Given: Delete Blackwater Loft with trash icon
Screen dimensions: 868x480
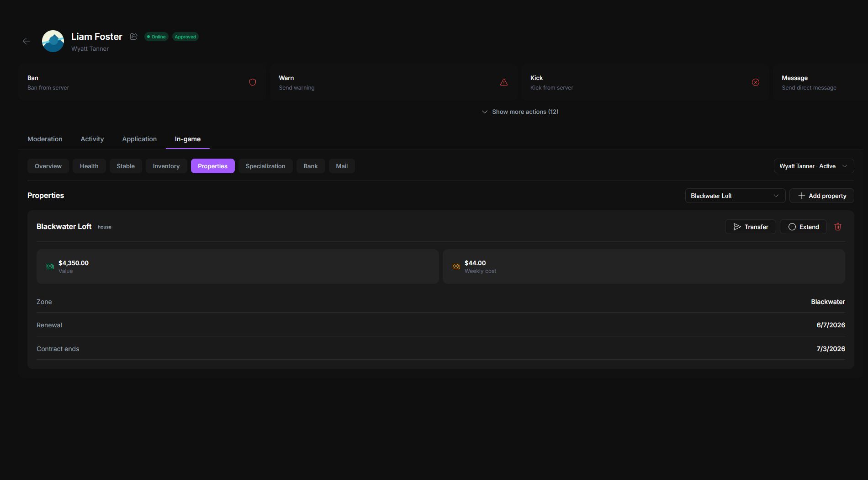Looking at the screenshot, I should coord(838,227).
